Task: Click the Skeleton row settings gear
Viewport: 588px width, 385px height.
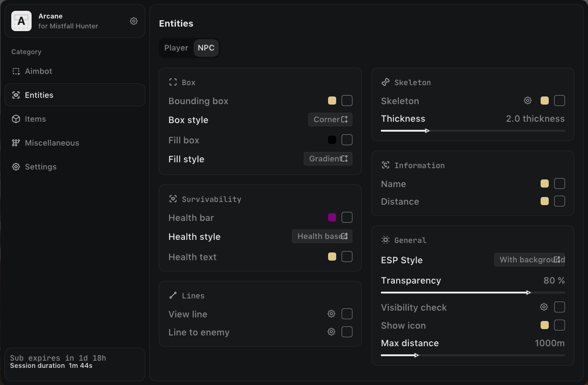Action: (527, 101)
